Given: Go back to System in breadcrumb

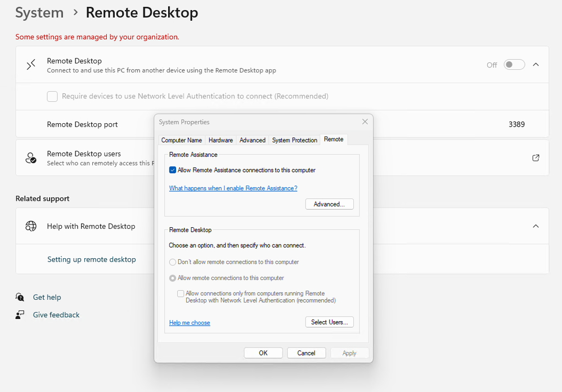Looking at the screenshot, I should pos(39,13).
